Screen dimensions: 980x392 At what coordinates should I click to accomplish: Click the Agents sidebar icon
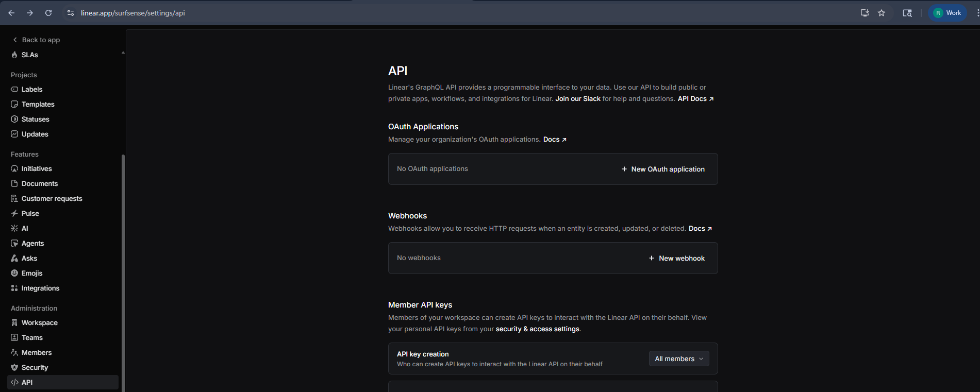(14, 243)
